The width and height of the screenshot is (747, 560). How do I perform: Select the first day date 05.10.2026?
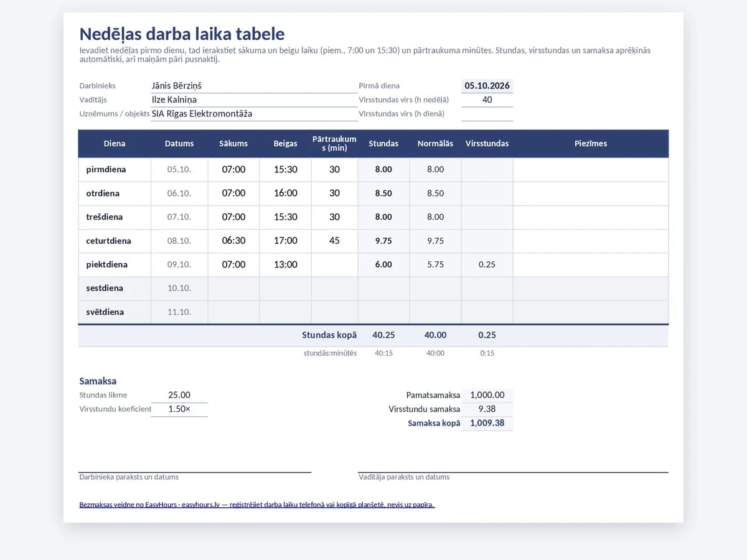pyautogui.click(x=487, y=86)
